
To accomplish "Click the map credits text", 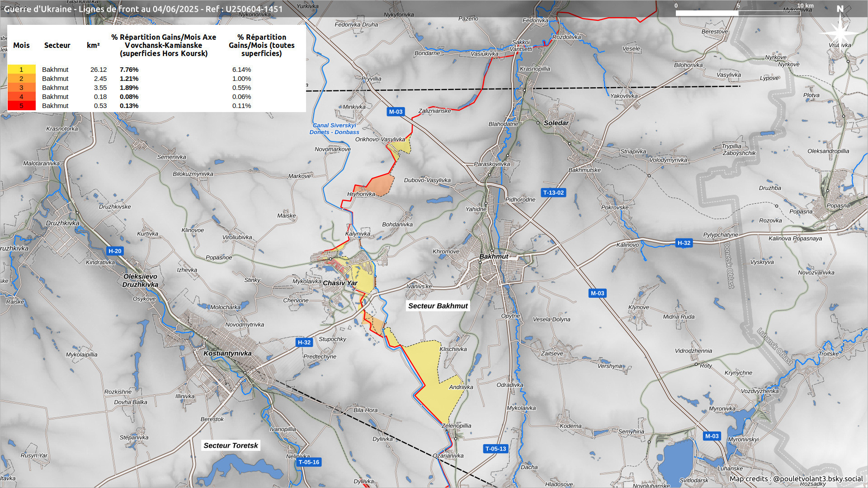I will (796, 479).
